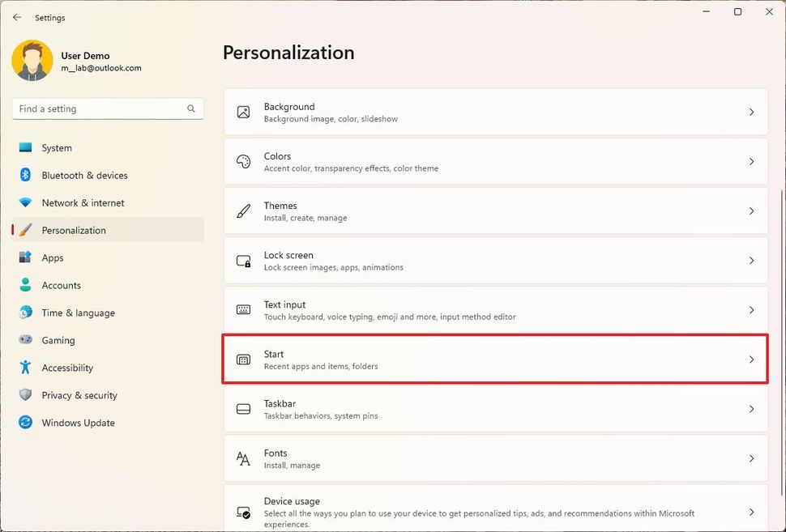
Task: Open the Start personalization settings
Action: point(495,360)
